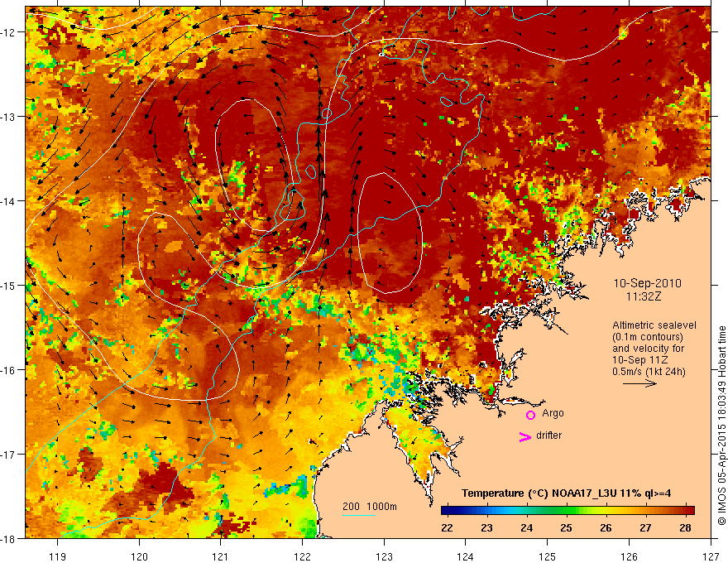Viewport: 728px width, 563px height.
Task: Click the magenta drifter arrowhead symbol in legend
Action: (x=525, y=437)
